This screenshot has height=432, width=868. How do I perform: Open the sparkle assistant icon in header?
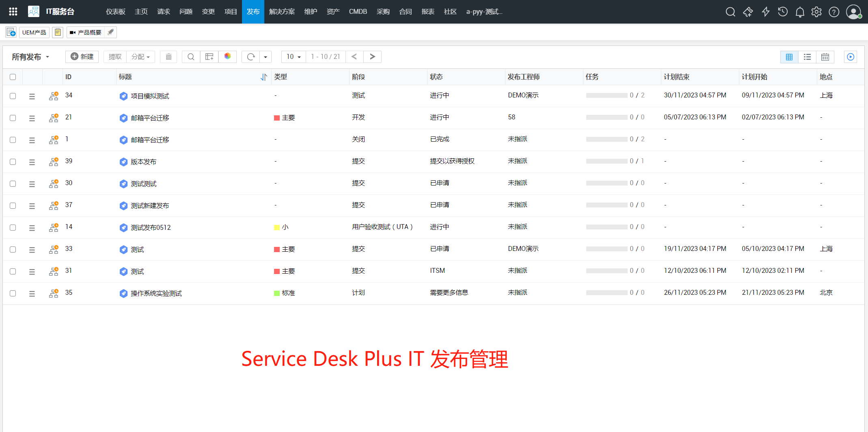tap(748, 12)
